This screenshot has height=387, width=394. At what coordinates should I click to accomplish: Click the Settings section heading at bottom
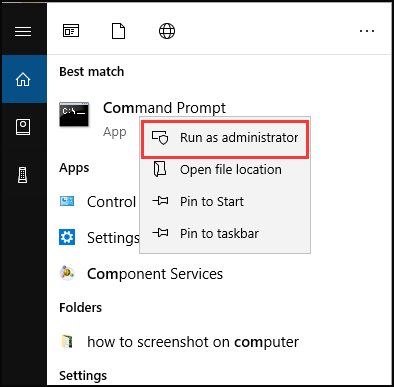(x=83, y=376)
